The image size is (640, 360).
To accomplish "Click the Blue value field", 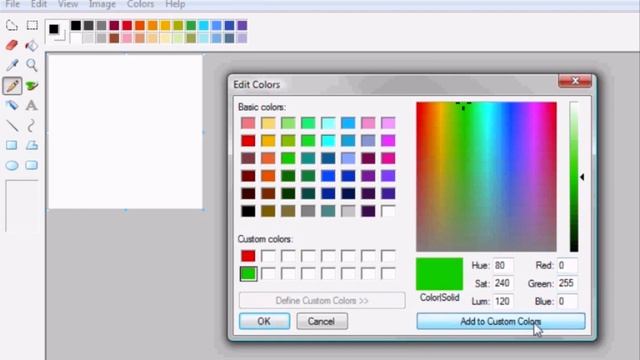I will [x=567, y=301].
